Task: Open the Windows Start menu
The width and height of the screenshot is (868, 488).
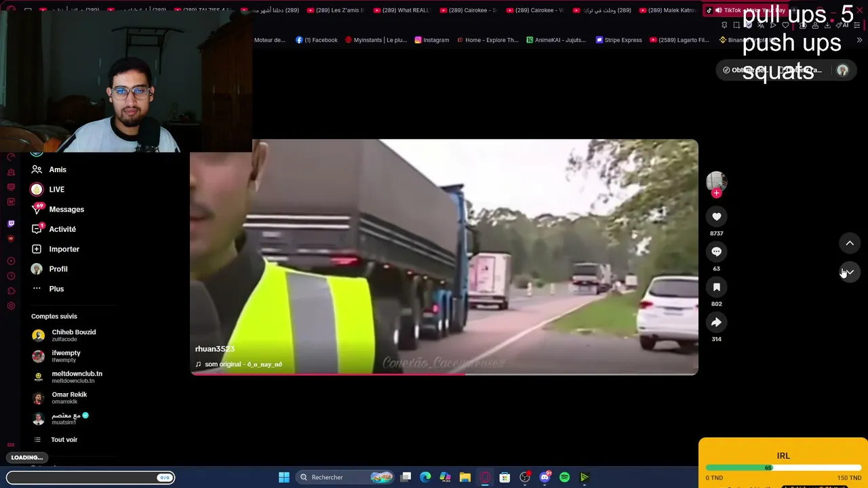Action: point(284,477)
